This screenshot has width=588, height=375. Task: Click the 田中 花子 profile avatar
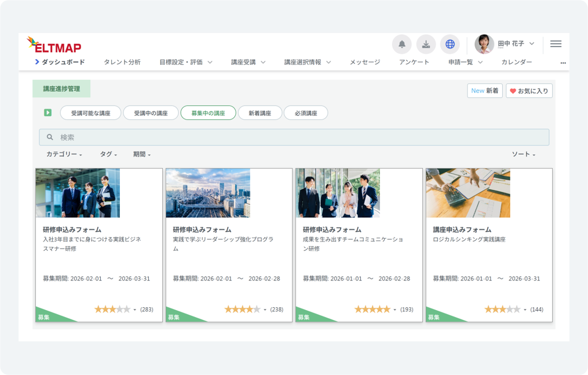pyautogui.click(x=484, y=44)
